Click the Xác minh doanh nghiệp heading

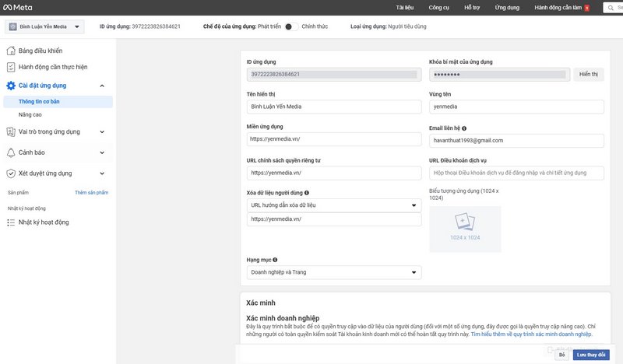283,318
